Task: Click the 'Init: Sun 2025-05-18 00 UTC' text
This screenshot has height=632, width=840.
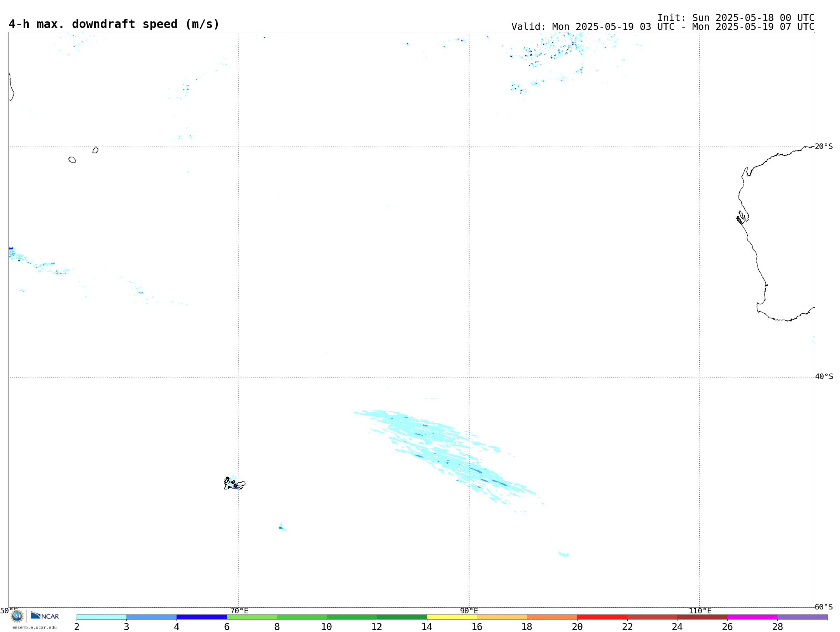Action: click(736, 18)
